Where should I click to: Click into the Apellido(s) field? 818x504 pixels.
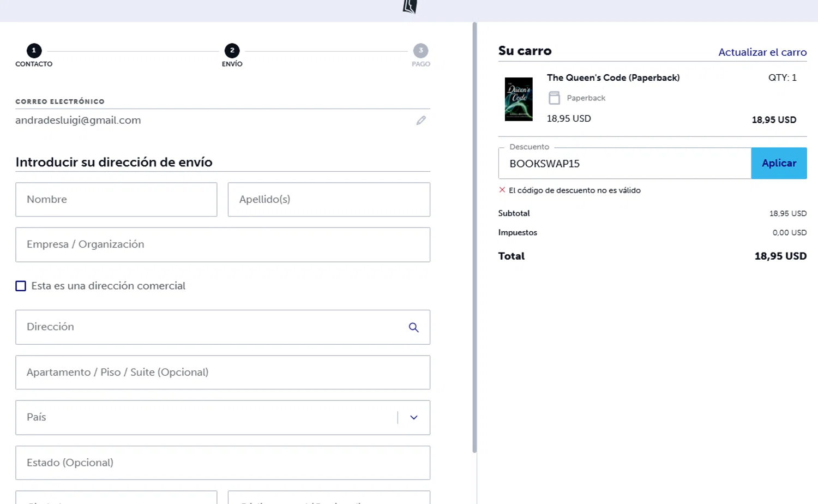point(329,200)
